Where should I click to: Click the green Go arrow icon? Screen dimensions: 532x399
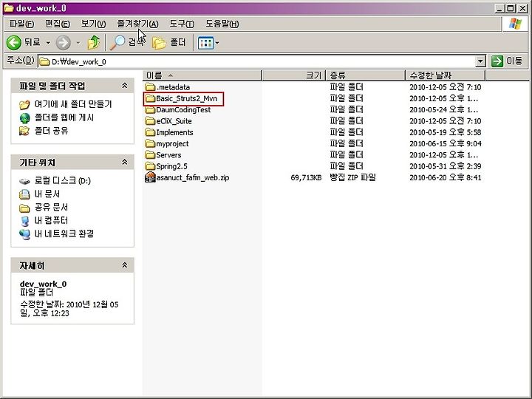[x=497, y=61]
